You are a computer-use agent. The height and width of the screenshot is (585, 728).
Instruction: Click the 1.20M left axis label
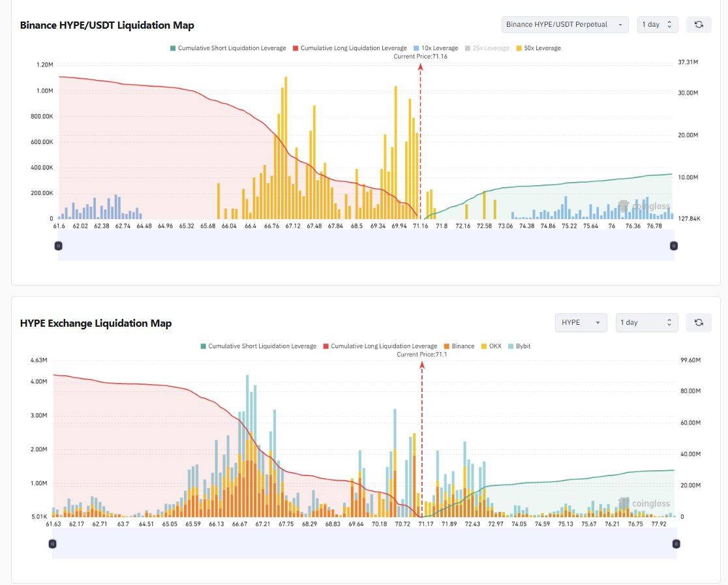coord(44,65)
